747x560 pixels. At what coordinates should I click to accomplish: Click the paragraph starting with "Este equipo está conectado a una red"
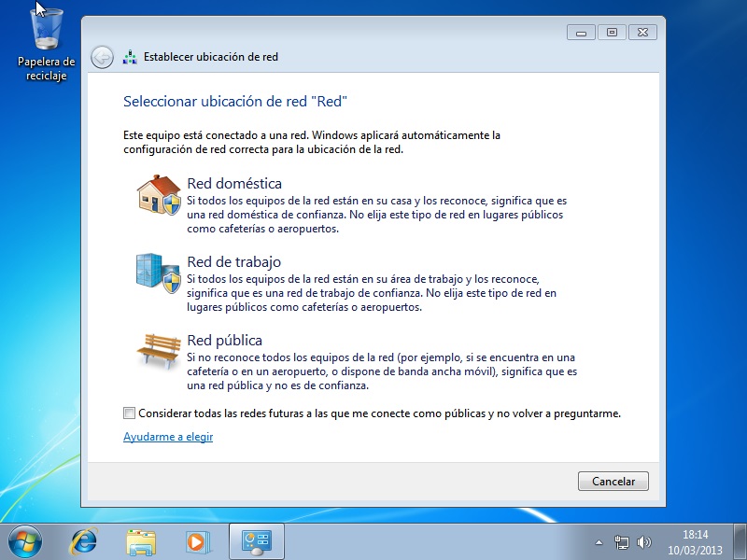click(x=312, y=143)
